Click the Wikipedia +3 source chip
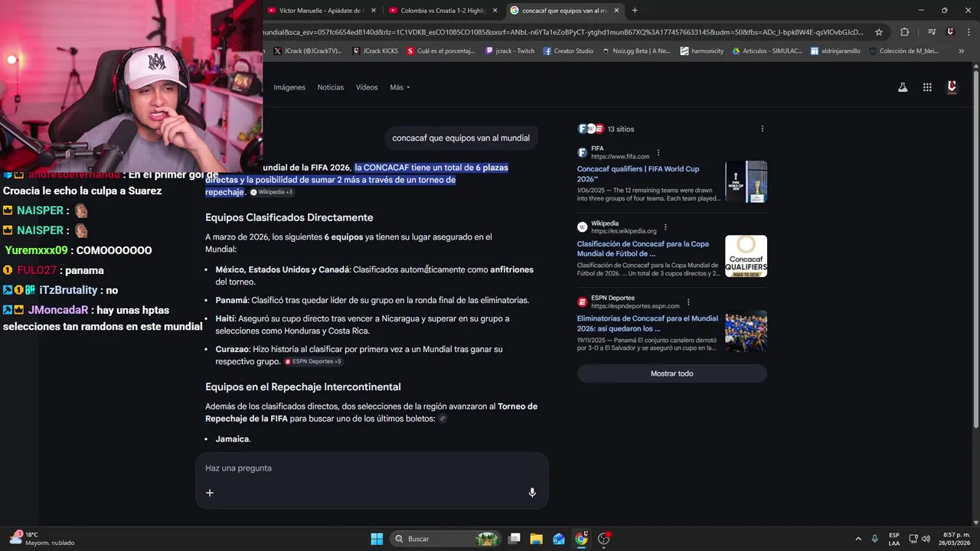The width and height of the screenshot is (980, 551). click(271, 192)
